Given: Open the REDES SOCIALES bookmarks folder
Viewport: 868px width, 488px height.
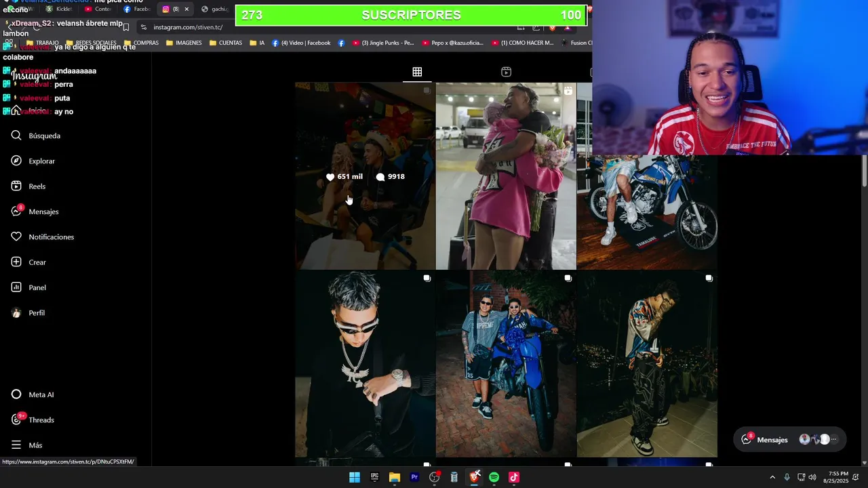Looking at the screenshot, I should (x=90, y=43).
